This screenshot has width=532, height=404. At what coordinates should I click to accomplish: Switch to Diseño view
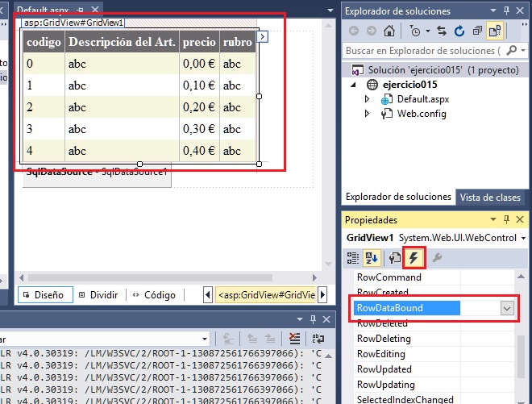[x=45, y=294]
